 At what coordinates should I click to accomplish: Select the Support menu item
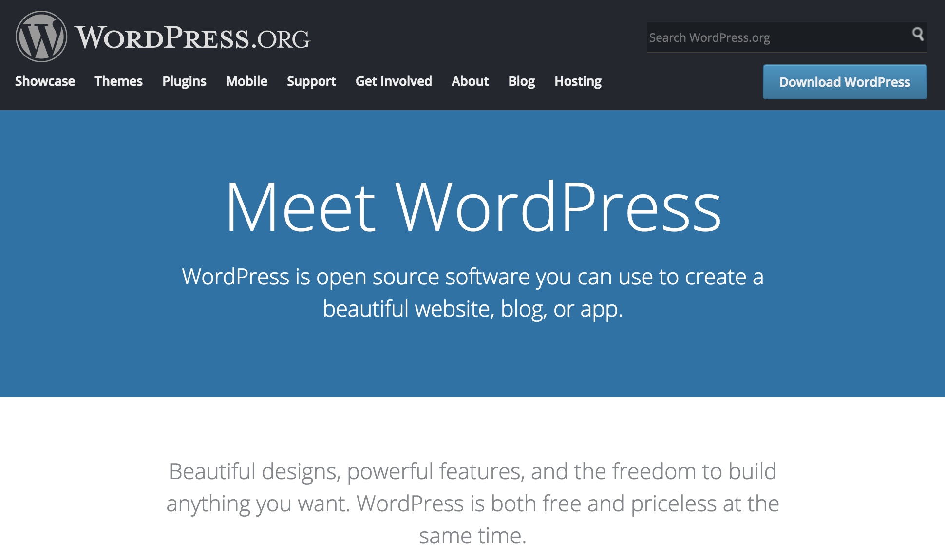(x=311, y=81)
